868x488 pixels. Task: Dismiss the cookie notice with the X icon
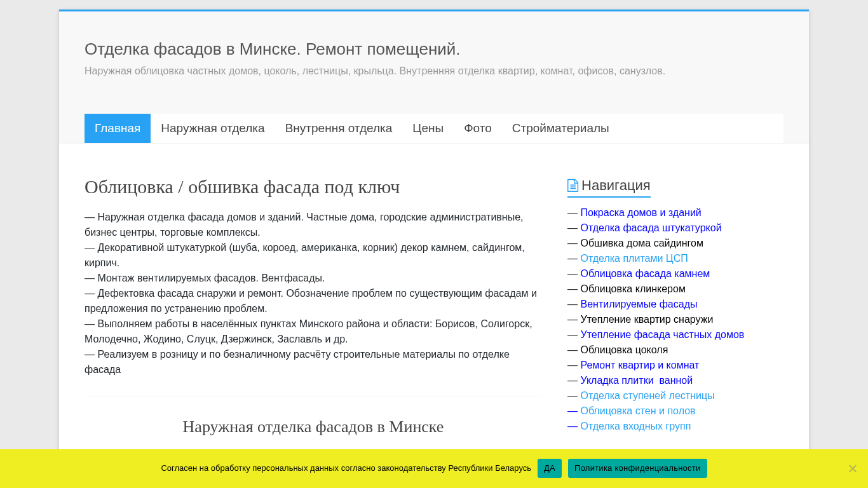(852, 468)
